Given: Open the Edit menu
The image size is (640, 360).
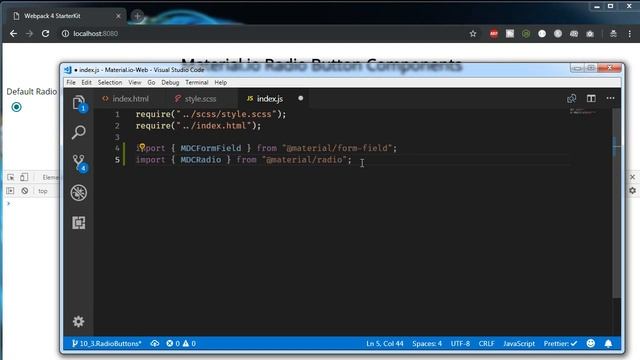Looking at the screenshot, I should [x=87, y=82].
